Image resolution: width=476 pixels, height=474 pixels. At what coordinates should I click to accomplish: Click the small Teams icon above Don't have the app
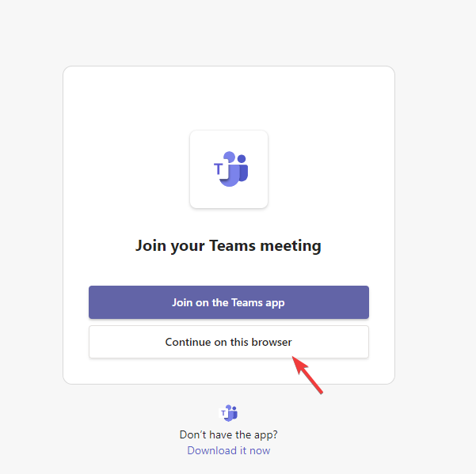(229, 413)
